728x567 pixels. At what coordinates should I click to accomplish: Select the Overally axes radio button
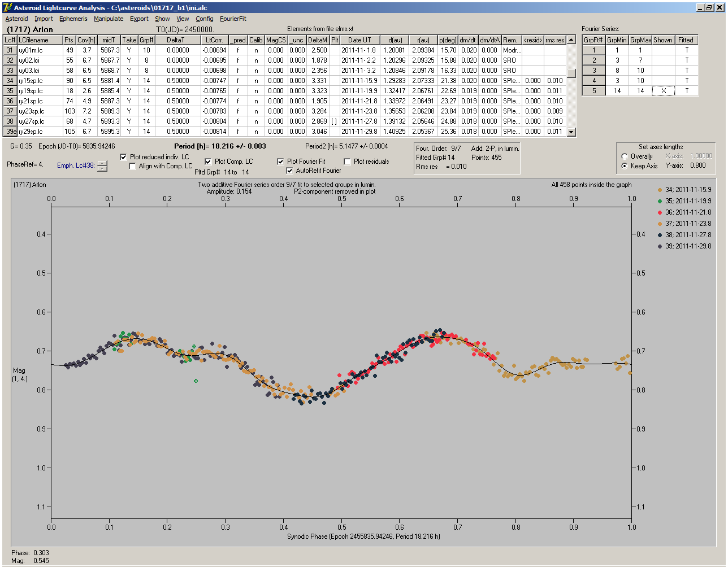[625, 156]
